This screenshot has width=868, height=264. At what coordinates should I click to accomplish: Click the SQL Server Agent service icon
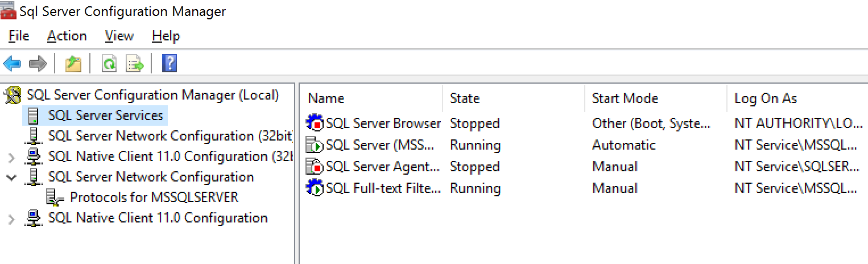pyautogui.click(x=315, y=167)
